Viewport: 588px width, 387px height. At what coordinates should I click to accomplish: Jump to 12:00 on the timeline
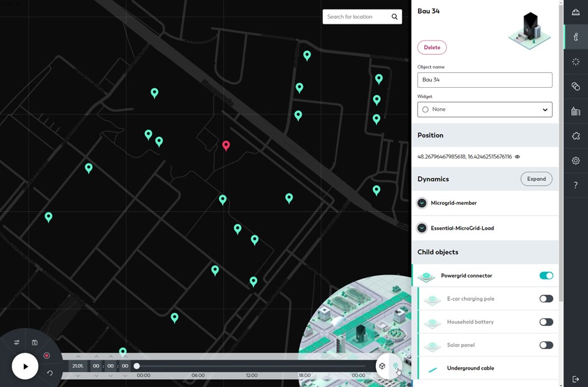(x=251, y=375)
